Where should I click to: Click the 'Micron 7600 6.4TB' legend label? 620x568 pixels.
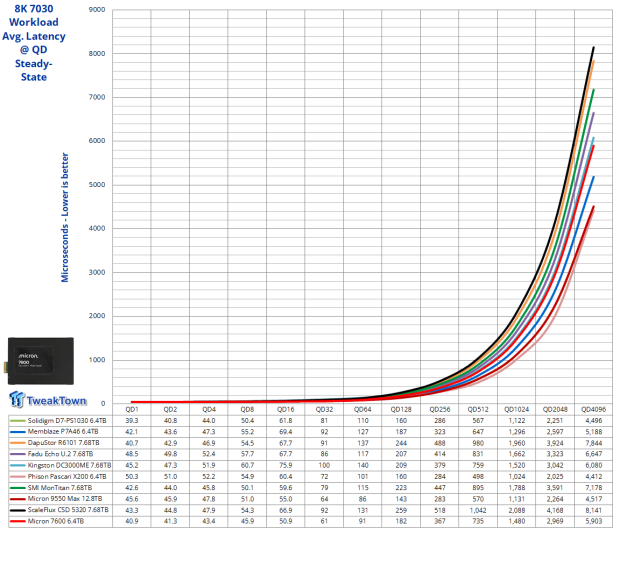(x=56, y=521)
